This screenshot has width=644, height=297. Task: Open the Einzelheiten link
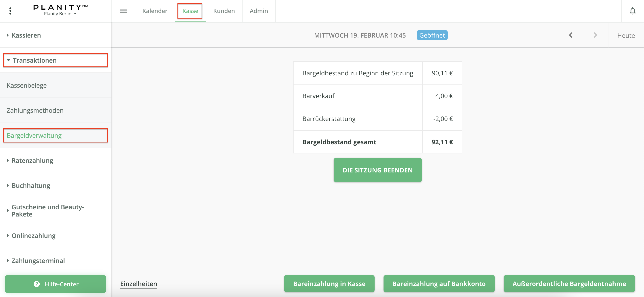tap(139, 284)
